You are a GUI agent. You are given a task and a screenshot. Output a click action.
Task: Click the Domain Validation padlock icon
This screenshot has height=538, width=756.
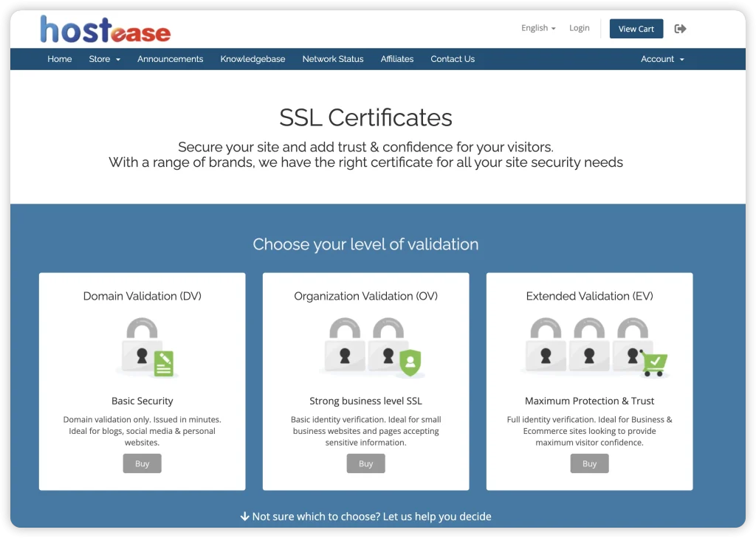coord(142,345)
